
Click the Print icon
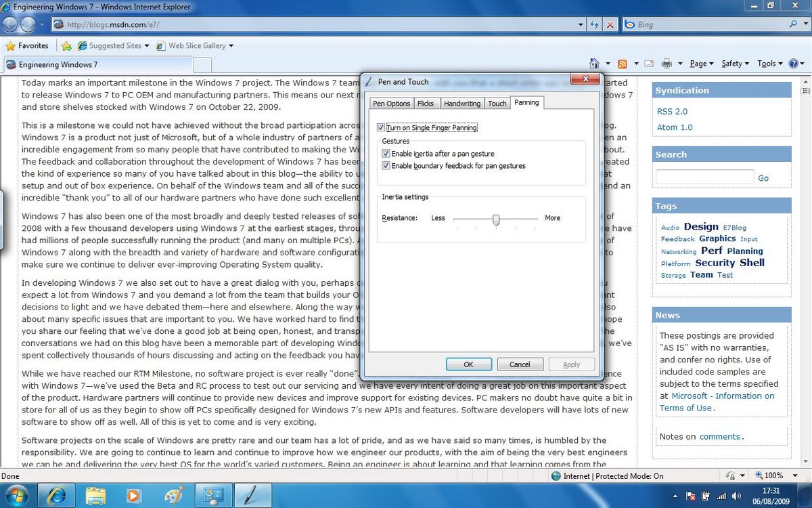pos(666,63)
